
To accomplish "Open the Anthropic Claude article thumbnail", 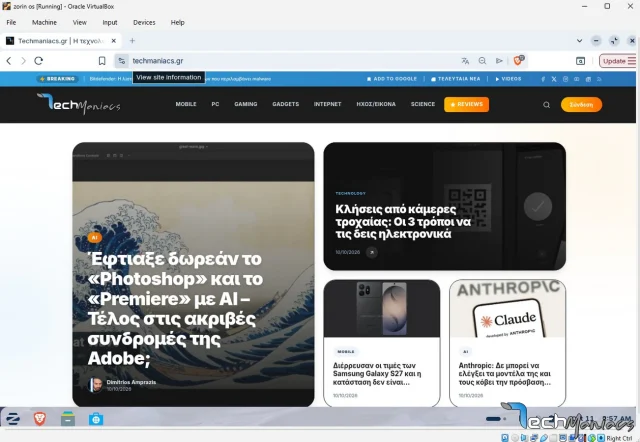I will (507, 309).
